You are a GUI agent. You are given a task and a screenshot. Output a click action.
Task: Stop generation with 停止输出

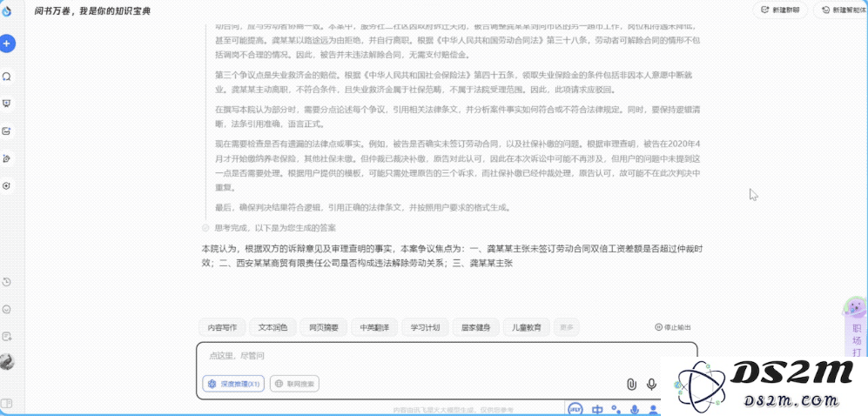[673, 327]
